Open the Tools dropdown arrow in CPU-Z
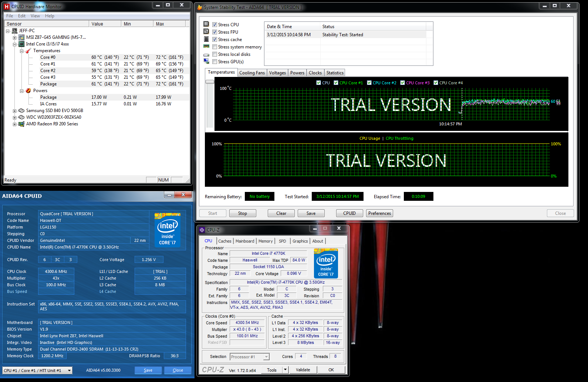 click(x=285, y=370)
